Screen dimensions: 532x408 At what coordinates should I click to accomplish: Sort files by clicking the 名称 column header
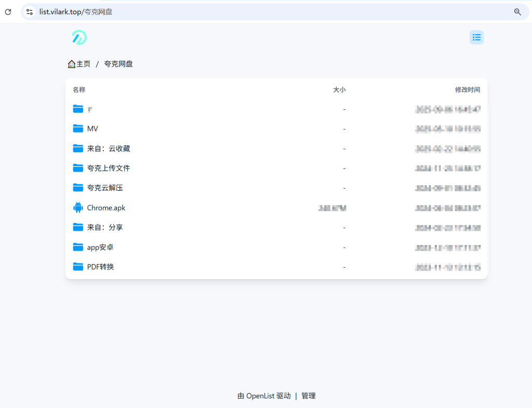coord(78,89)
